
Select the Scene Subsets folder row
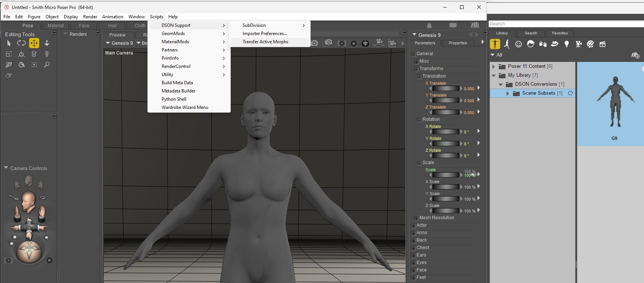point(532,93)
